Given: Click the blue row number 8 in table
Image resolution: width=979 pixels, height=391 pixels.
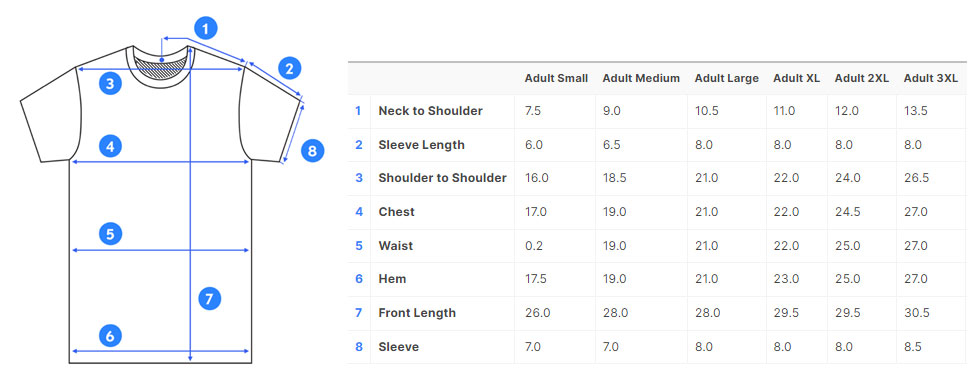Looking at the screenshot, I should (358, 347).
